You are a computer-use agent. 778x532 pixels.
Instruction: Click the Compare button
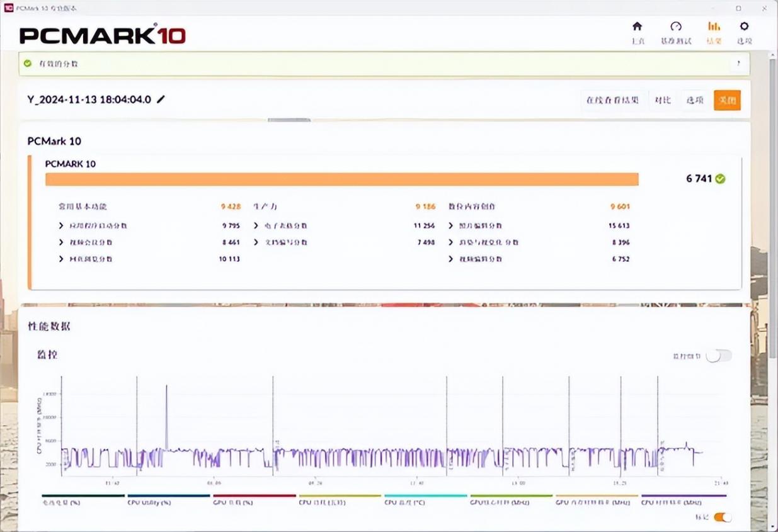[x=662, y=100]
